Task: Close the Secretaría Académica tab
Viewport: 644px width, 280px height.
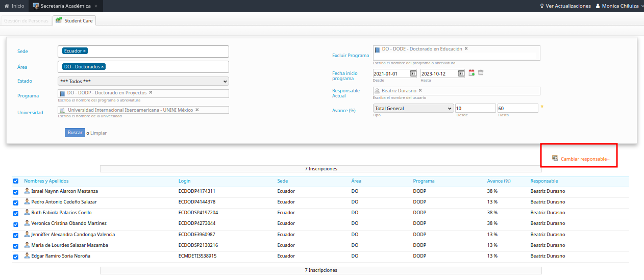Action: click(96, 6)
